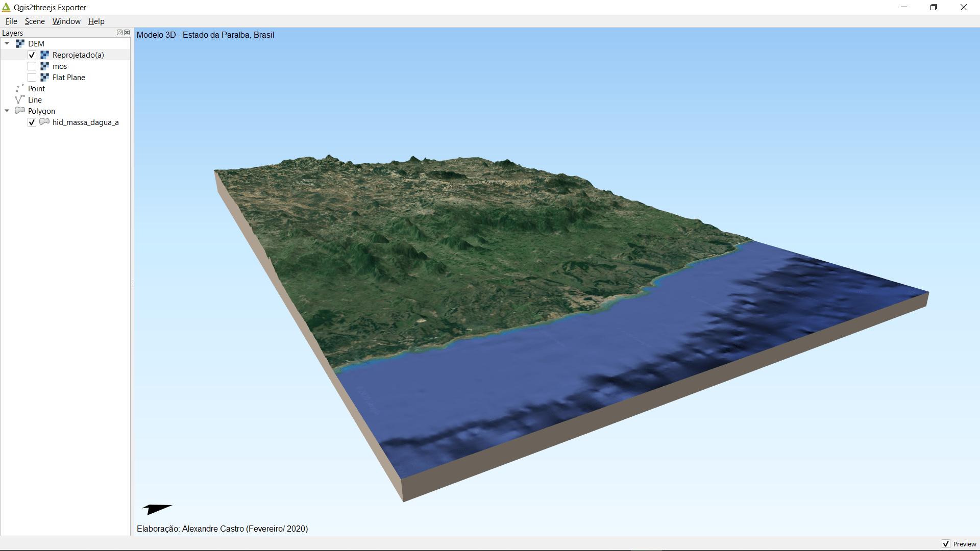Uncheck the Reprojetado(a) DEM layer
Screen dimensions: 980x551
pyautogui.click(x=32, y=55)
